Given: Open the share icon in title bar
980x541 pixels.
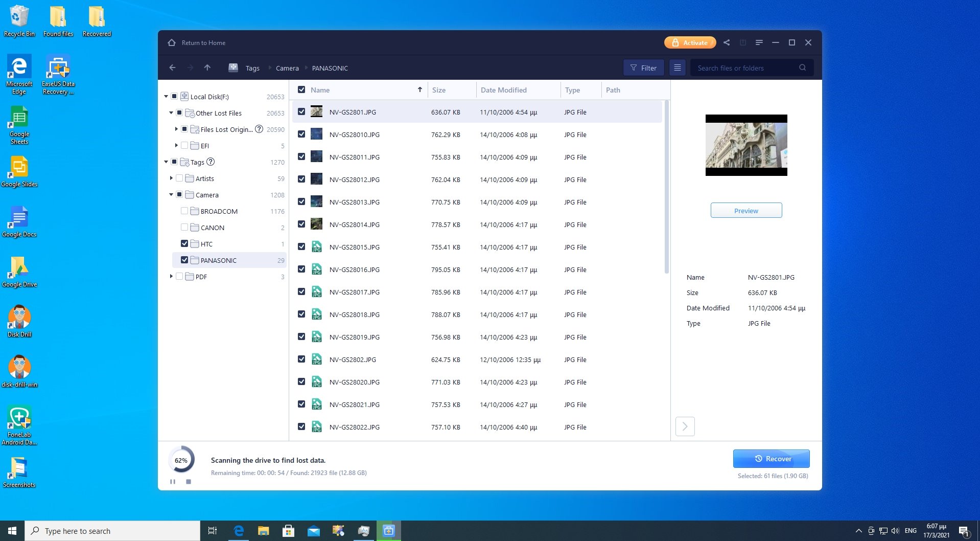Looking at the screenshot, I should point(727,42).
